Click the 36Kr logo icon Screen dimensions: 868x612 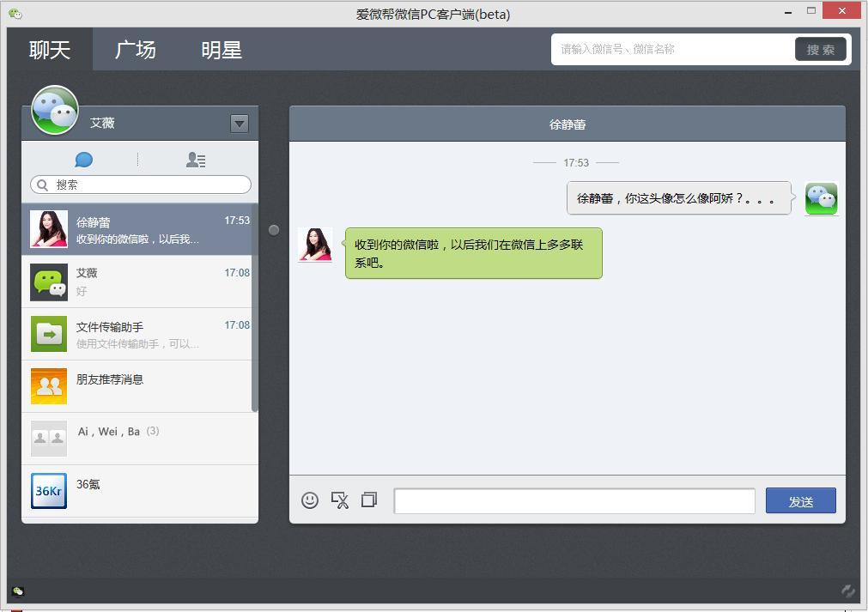point(49,491)
